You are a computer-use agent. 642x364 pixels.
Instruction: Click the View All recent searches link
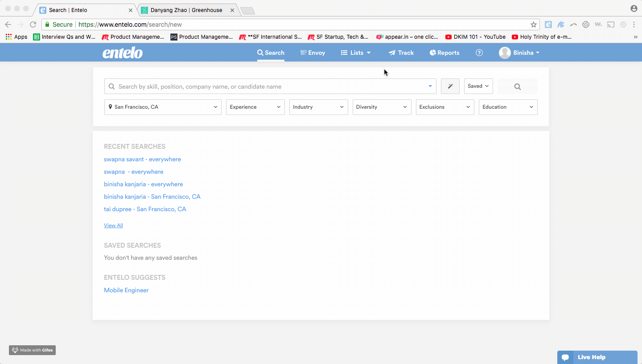[113, 225]
